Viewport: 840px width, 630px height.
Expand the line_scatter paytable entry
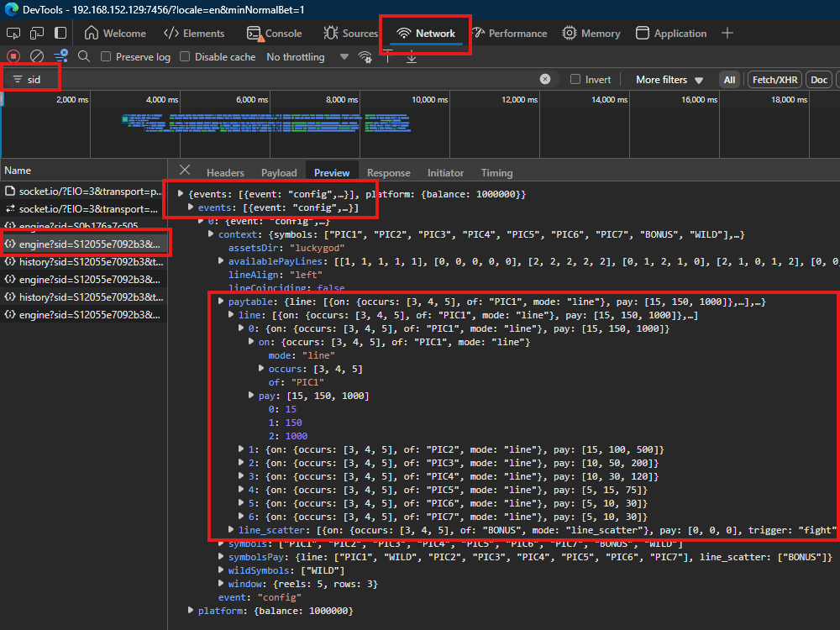pyautogui.click(x=231, y=530)
